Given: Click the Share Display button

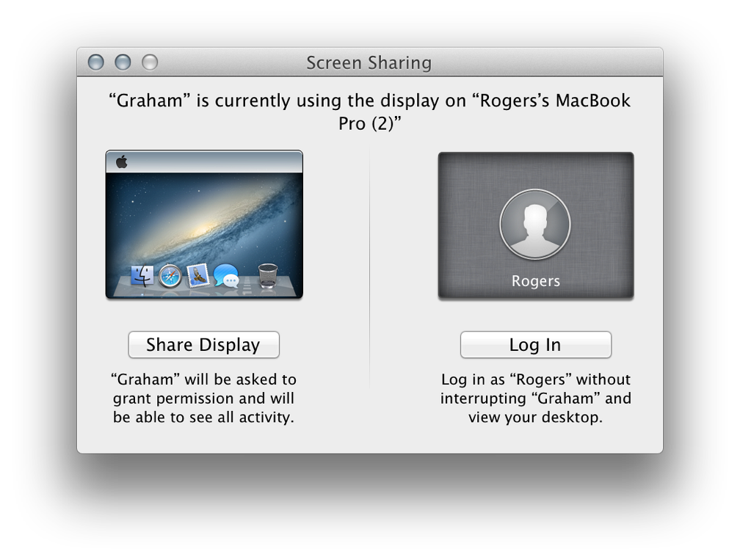Looking at the screenshot, I should click(x=203, y=344).
